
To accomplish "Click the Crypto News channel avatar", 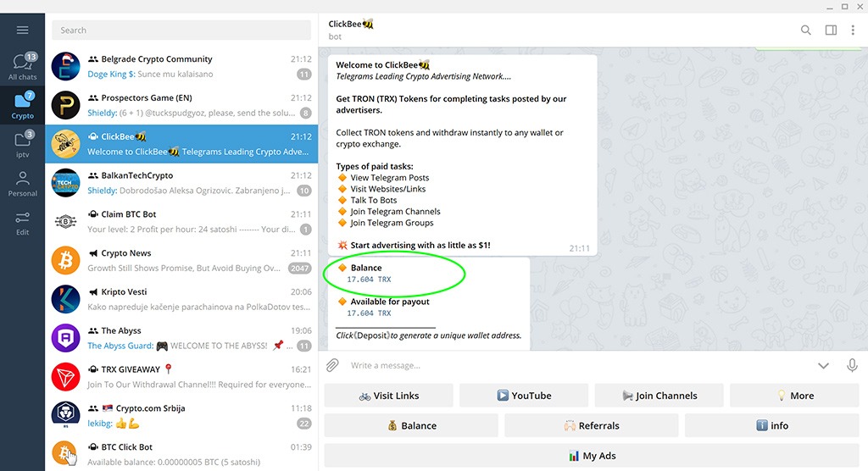I will [x=65, y=261].
